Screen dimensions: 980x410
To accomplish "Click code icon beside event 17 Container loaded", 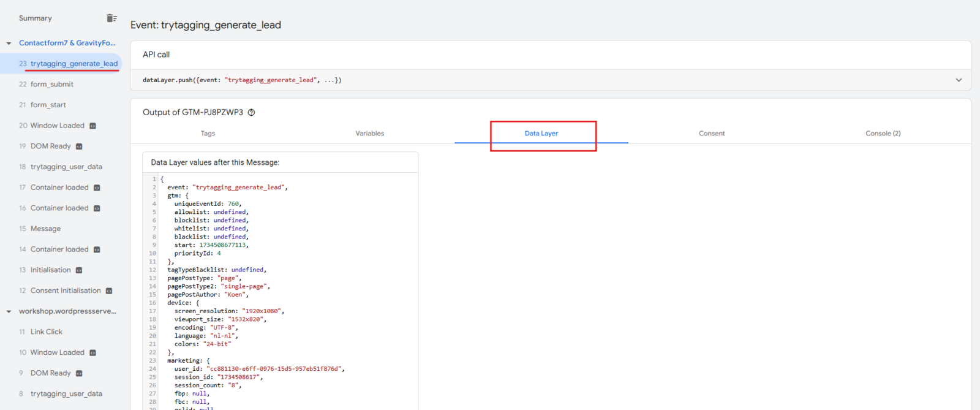I will point(97,188).
